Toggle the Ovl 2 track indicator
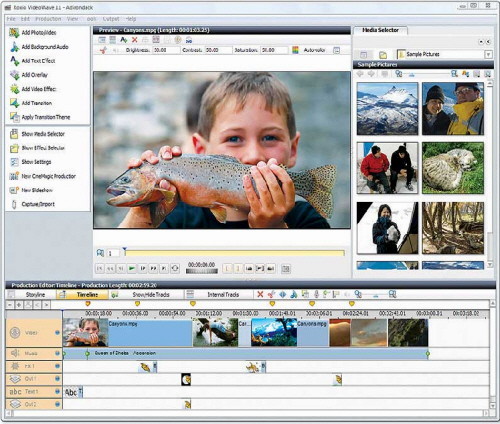The image size is (500, 424). click(57, 404)
